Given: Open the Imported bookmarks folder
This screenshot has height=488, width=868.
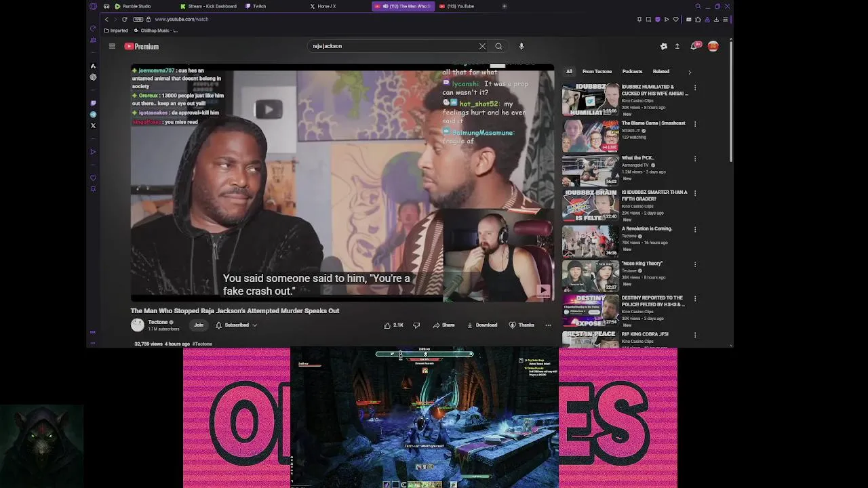Looking at the screenshot, I should pyautogui.click(x=116, y=30).
